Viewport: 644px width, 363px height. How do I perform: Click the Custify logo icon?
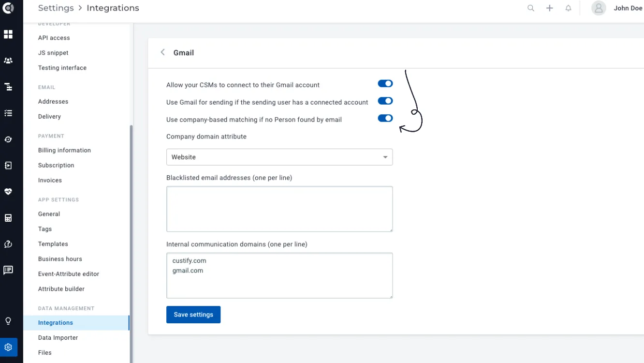pyautogui.click(x=8, y=8)
